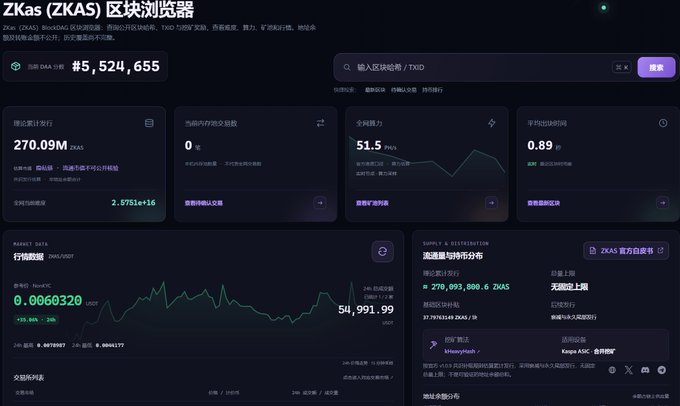
Task: Click the page title ZKas (ZKAS) 区块浏览器
Action: coord(98,10)
